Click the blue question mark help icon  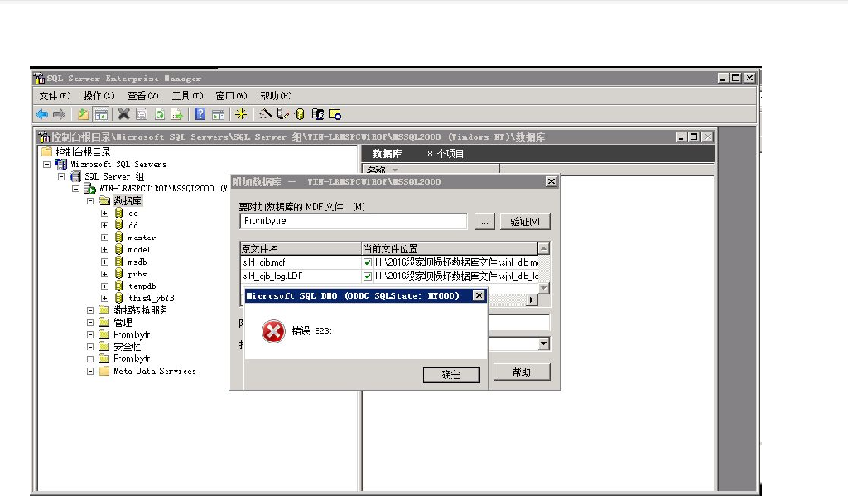200,114
